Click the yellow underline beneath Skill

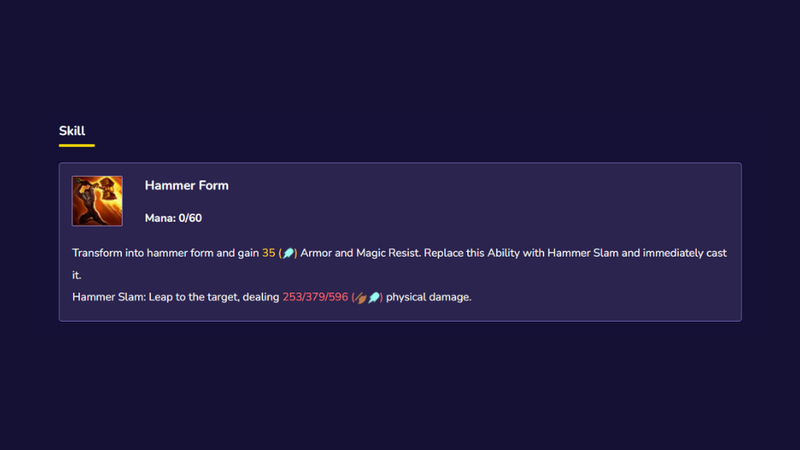coord(77,145)
